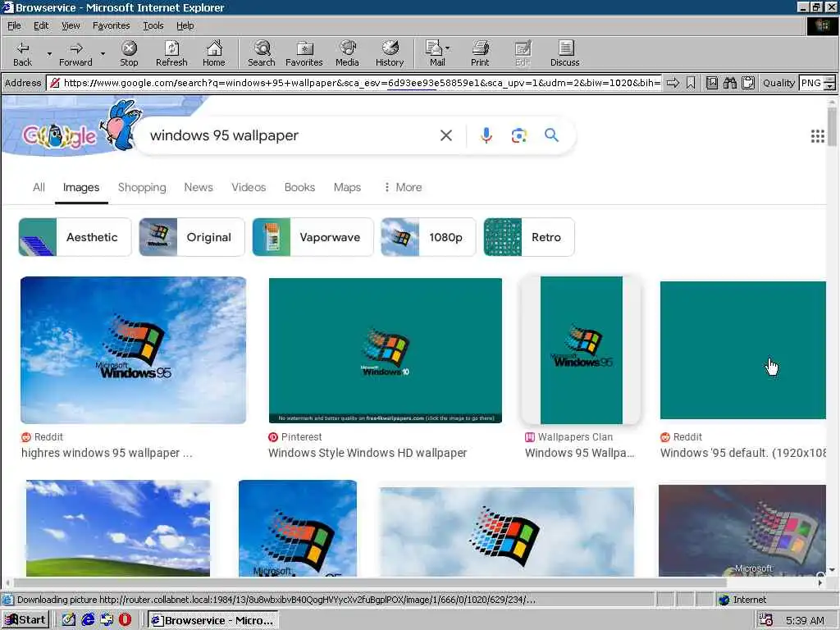Launch Internet Explorer from quick launch
Screen dimensions: 840x630
pyautogui.click(x=89, y=620)
